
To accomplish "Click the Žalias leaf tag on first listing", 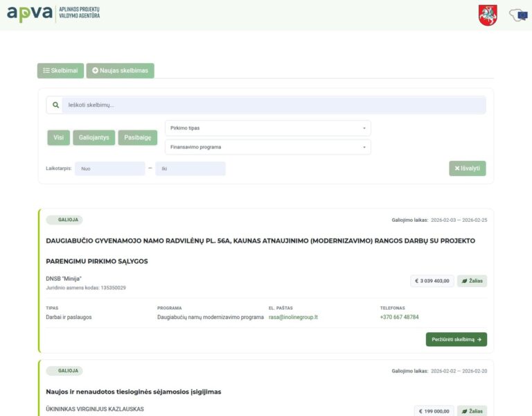I will point(472,281).
